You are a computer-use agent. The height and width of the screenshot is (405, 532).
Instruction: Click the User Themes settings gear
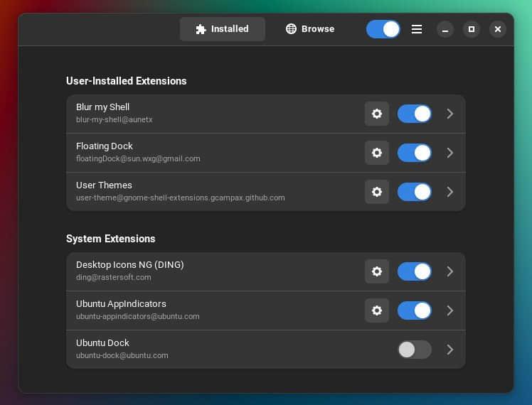click(x=377, y=192)
